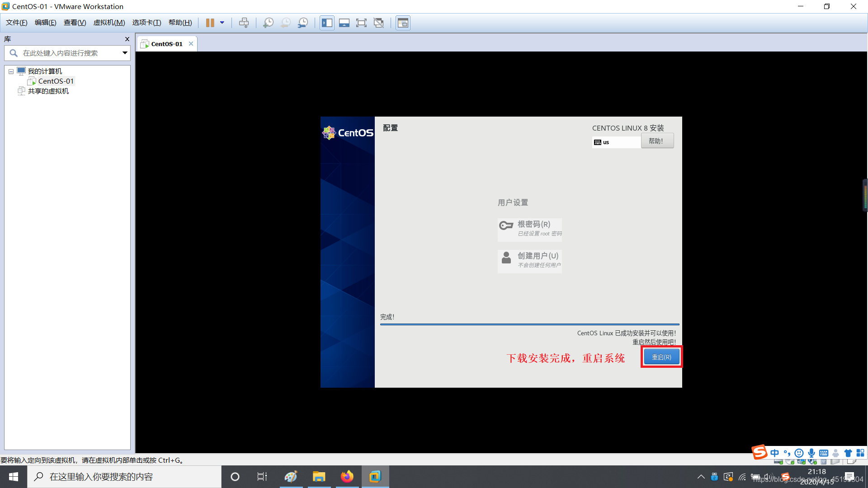Screen dimensions: 868x488
Task: Click the Sogou input method S logo
Action: [x=759, y=452]
